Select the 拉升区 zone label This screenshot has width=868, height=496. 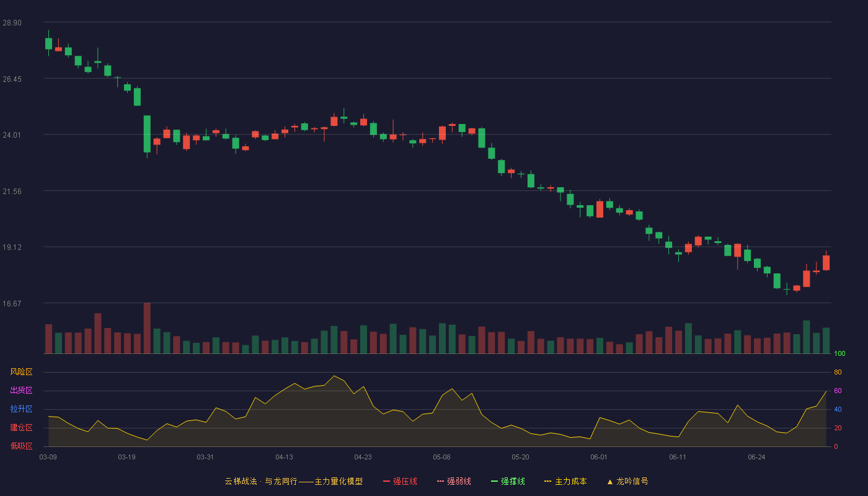coord(21,409)
